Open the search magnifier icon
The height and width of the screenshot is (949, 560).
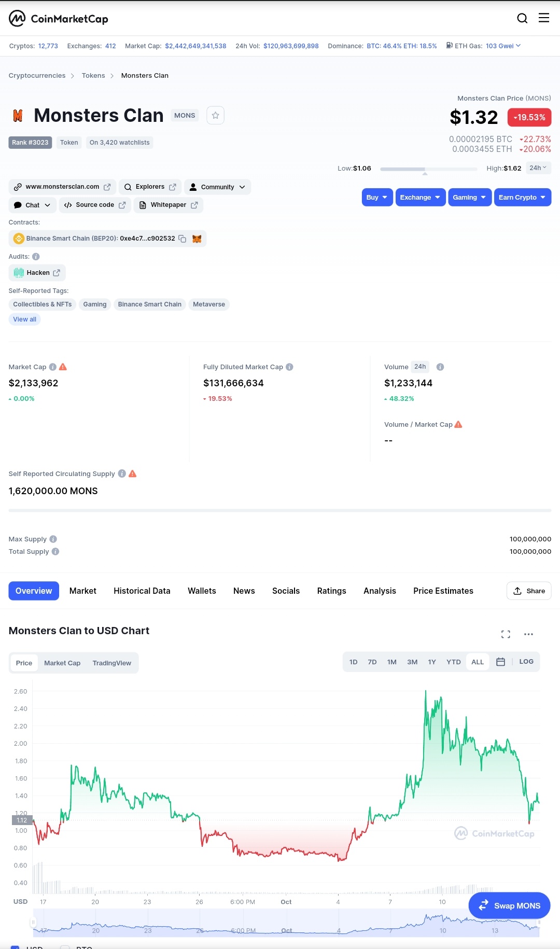(x=522, y=18)
